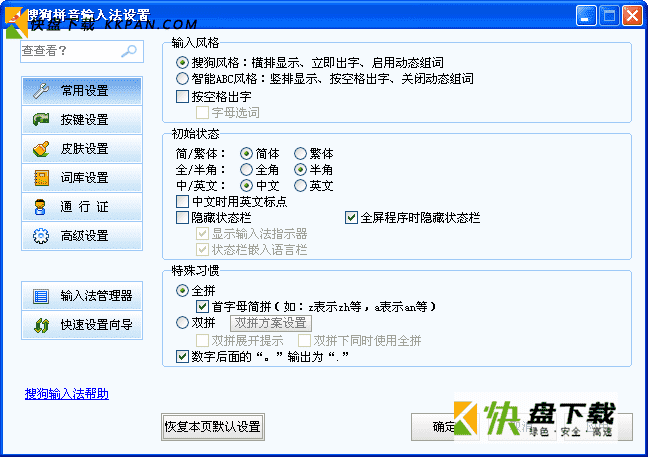The image size is (648, 457).
Task: Select the 全拼 radio button
Action: (x=182, y=290)
